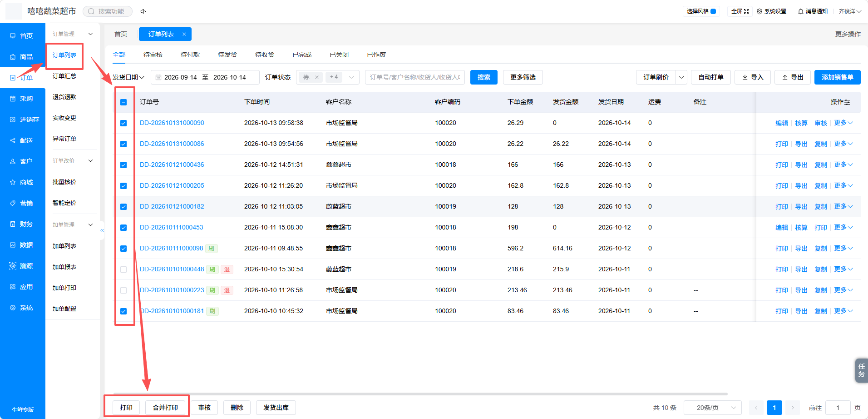Open 客户 in the left sidebar
868x419 pixels.
pyautogui.click(x=22, y=161)
